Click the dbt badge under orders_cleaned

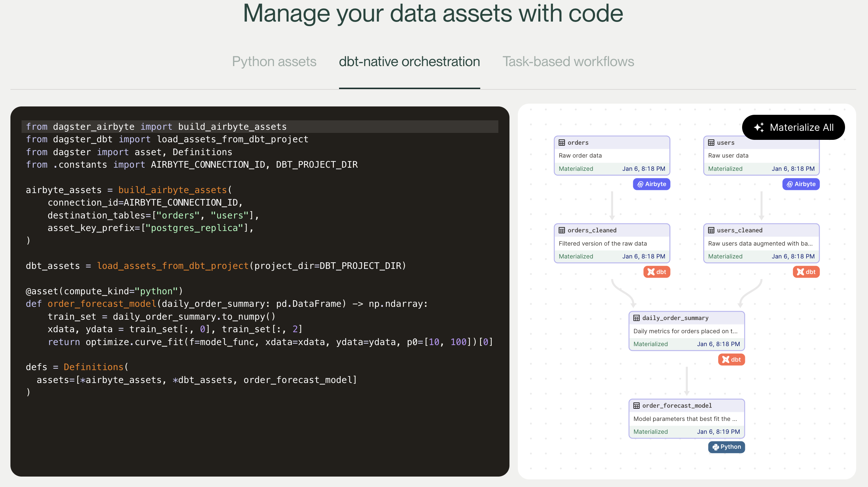point(657,272)
